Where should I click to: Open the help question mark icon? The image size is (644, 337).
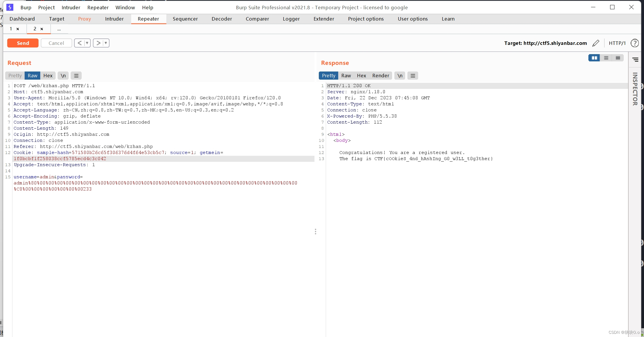coord(634,43)
